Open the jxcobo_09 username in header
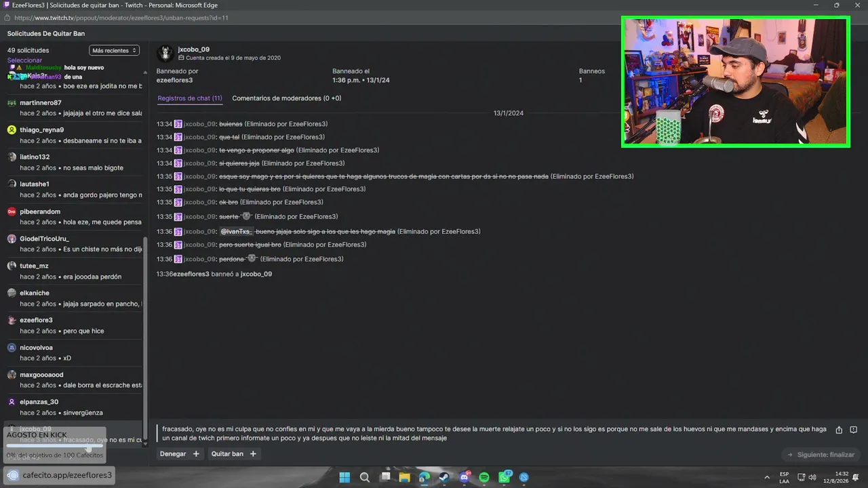Image resolution: width=868 pixels, height=488 pixels. [194, 49]
